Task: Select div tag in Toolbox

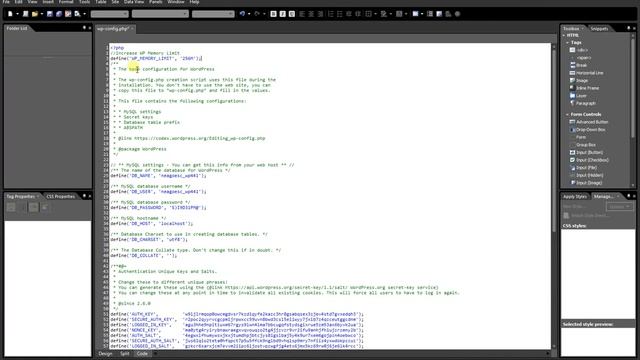Action: point(579,50)
